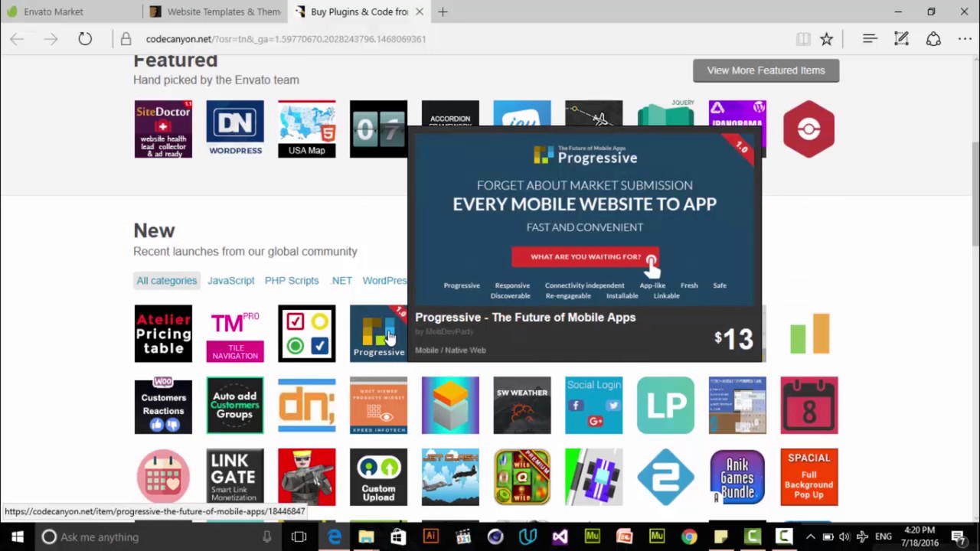980x551 pixels.
Task: Open Task View on the taskbar
Action: point(299,537)
